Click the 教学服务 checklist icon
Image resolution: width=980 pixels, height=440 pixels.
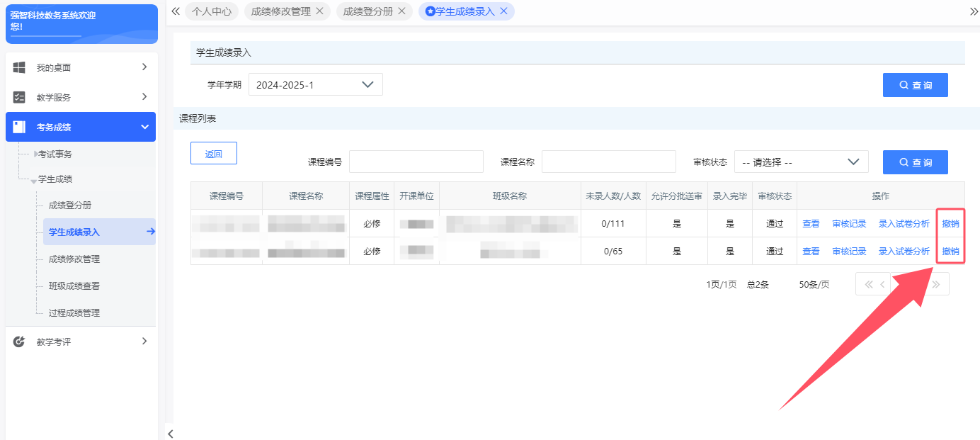pyautogui.click(x=19, y=97)
